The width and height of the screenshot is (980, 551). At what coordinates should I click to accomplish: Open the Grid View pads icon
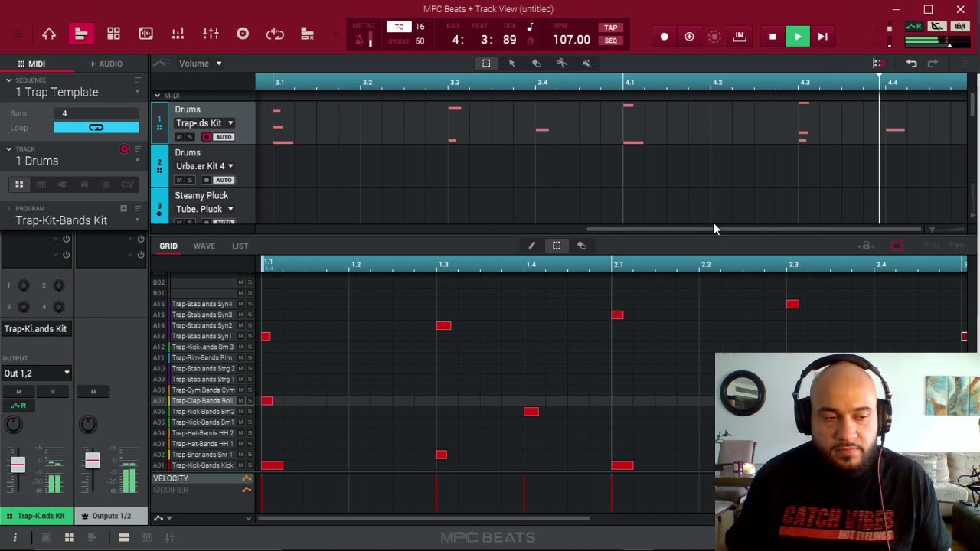click(x=113, y=34)
